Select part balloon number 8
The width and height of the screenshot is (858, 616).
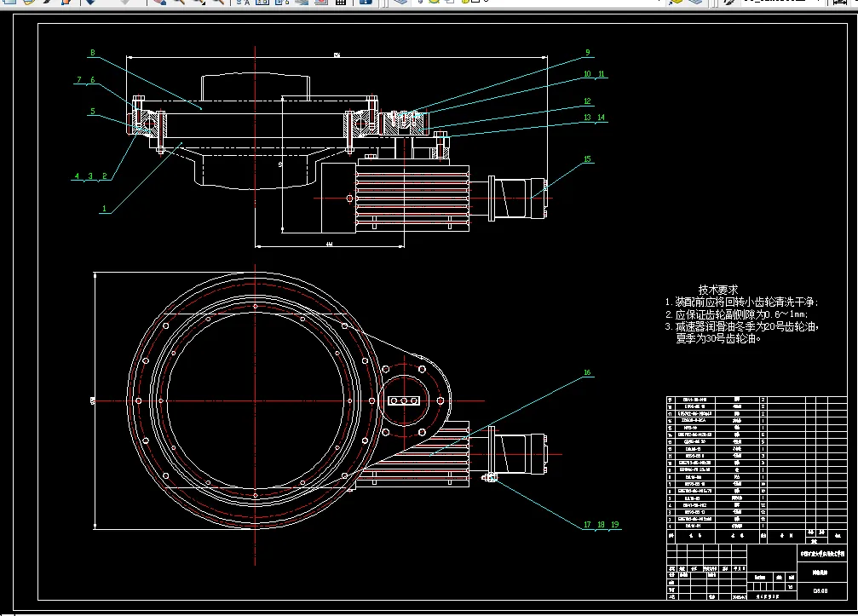(x=93, y=53)
